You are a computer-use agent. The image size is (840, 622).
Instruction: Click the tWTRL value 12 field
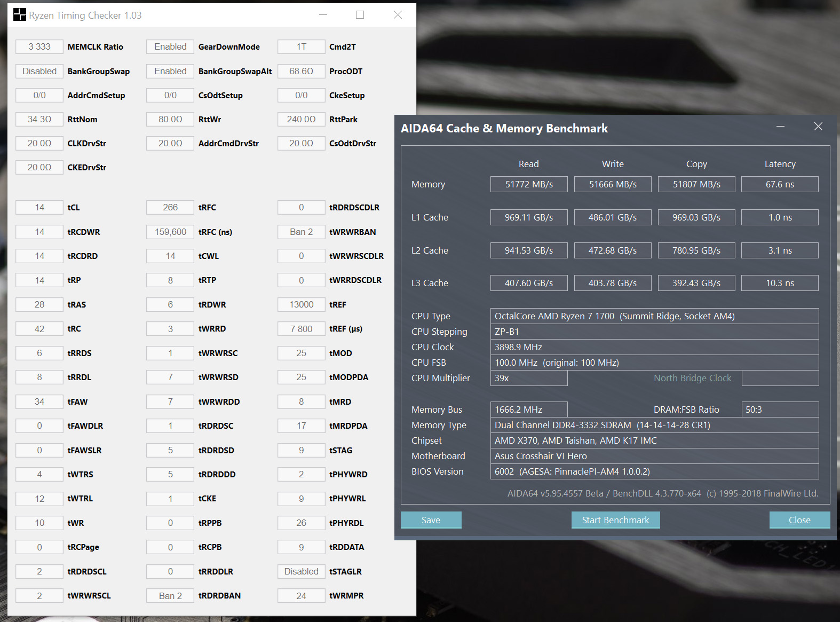(39, 499)
